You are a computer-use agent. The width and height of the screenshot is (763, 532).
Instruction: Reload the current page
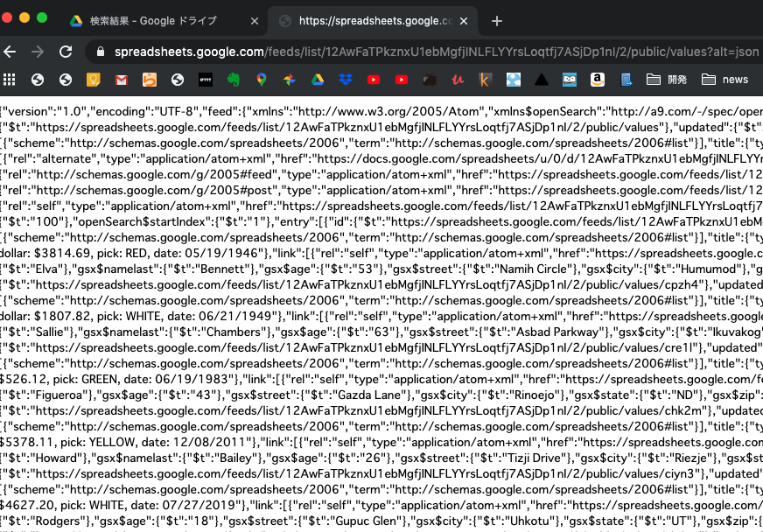pyautogui.click(x=66, y=52)
